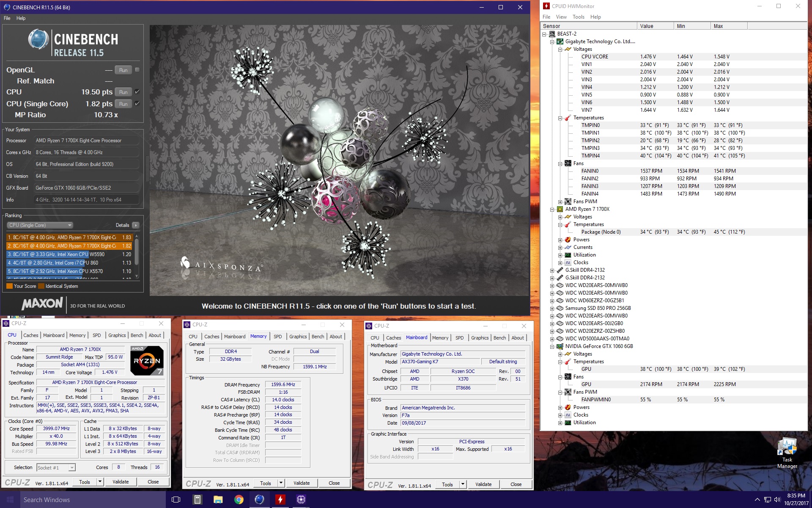Click the Voltages icon under Gigabyte Technology
Viewport: 812px width, 508px height.
coord(568,49)
